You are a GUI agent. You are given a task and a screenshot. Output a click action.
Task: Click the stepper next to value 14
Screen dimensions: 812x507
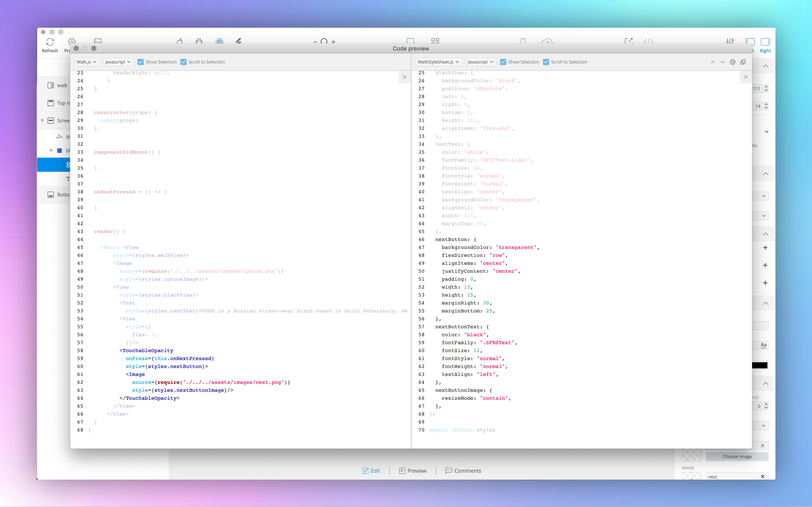[766, 106]
